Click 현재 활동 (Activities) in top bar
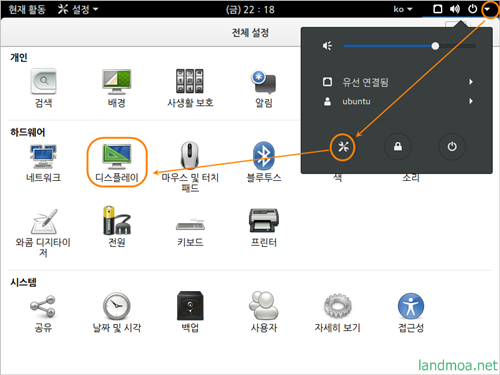 point(27,9)
